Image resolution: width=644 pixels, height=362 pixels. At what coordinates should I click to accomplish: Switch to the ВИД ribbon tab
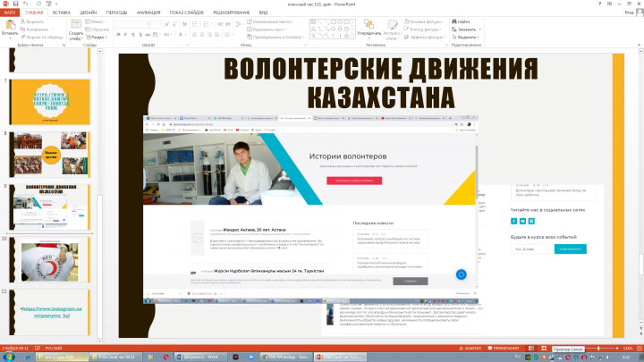pyautogui.click(x=263, y=13)
